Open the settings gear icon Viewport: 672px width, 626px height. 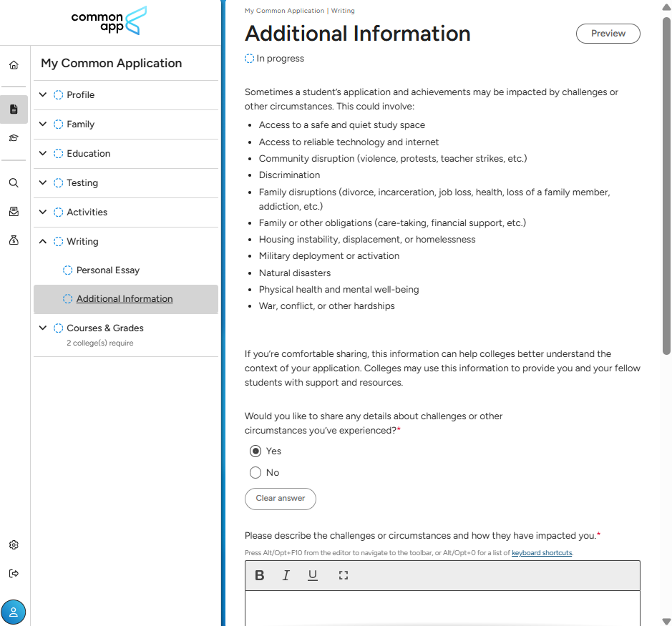pos(14,545)
